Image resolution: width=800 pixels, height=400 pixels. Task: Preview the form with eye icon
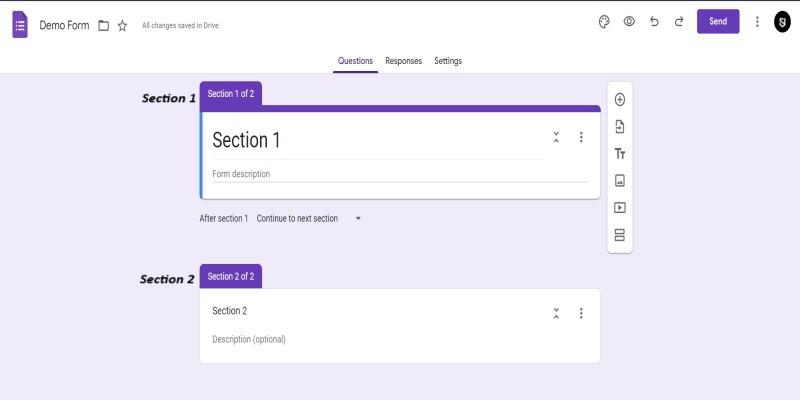(629, 21)
